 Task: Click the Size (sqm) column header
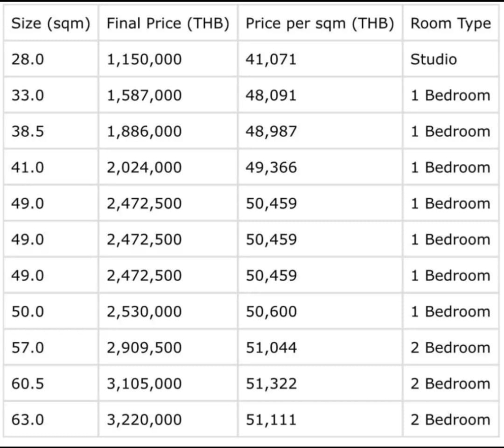[51, 24]
